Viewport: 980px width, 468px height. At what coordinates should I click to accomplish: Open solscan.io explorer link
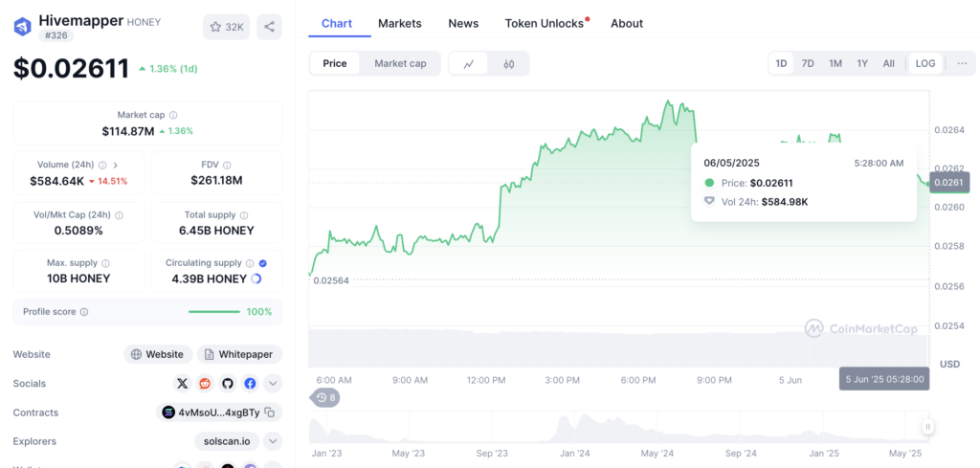point(227,442)
